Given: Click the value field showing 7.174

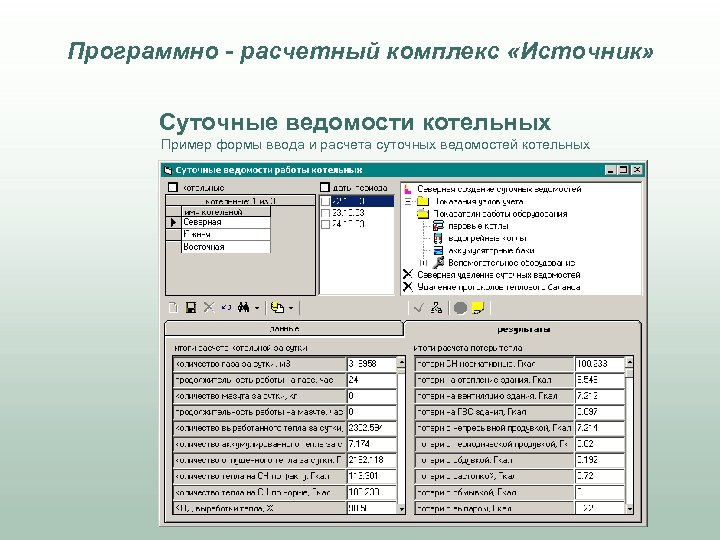Looking at the screenshot, I should point(371,444).
